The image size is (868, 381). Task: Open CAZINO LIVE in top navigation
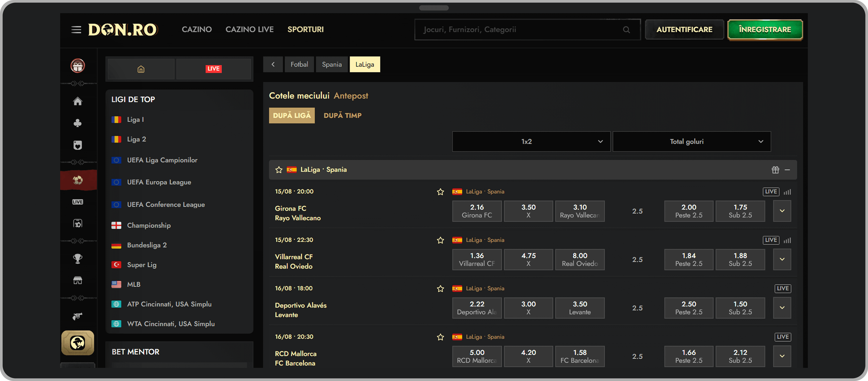[x=249, y=30]
